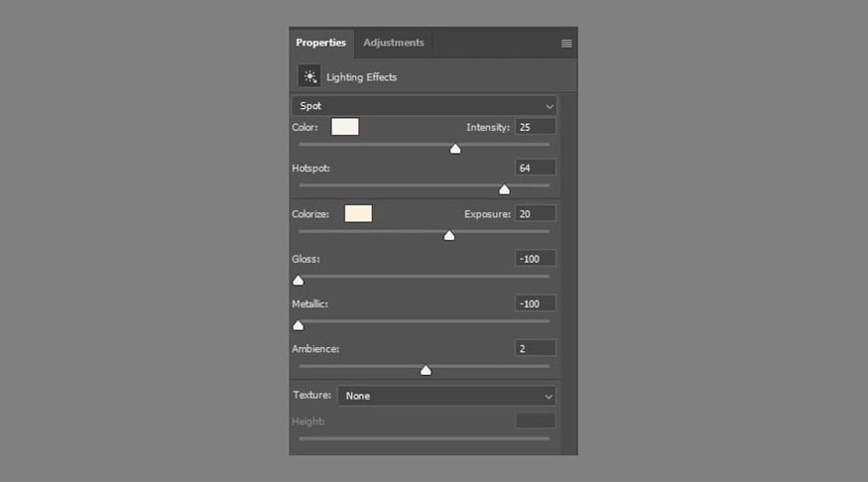Click the Gloss slider handle
This screenshot has height=482, width=868.
(298, 281)
